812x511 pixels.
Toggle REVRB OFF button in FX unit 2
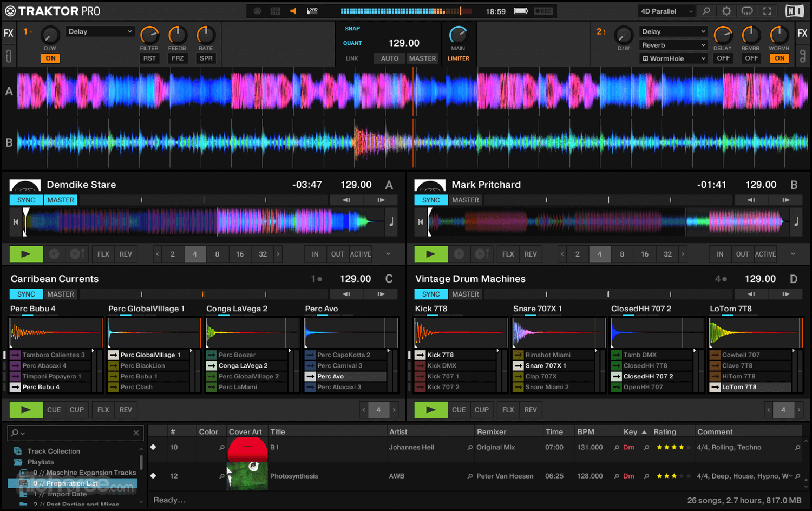click(751, 58)
